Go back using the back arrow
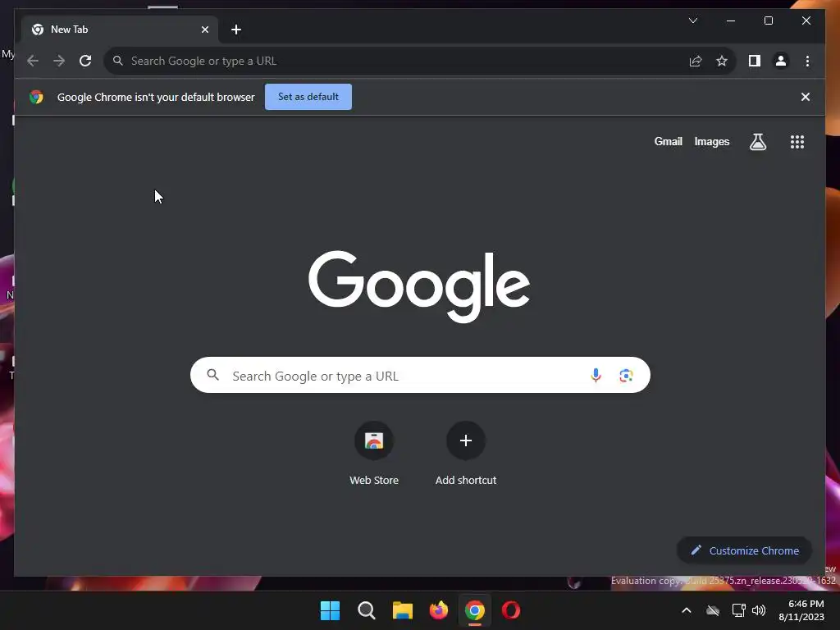 pyautogui.click(x=33, y=61)
